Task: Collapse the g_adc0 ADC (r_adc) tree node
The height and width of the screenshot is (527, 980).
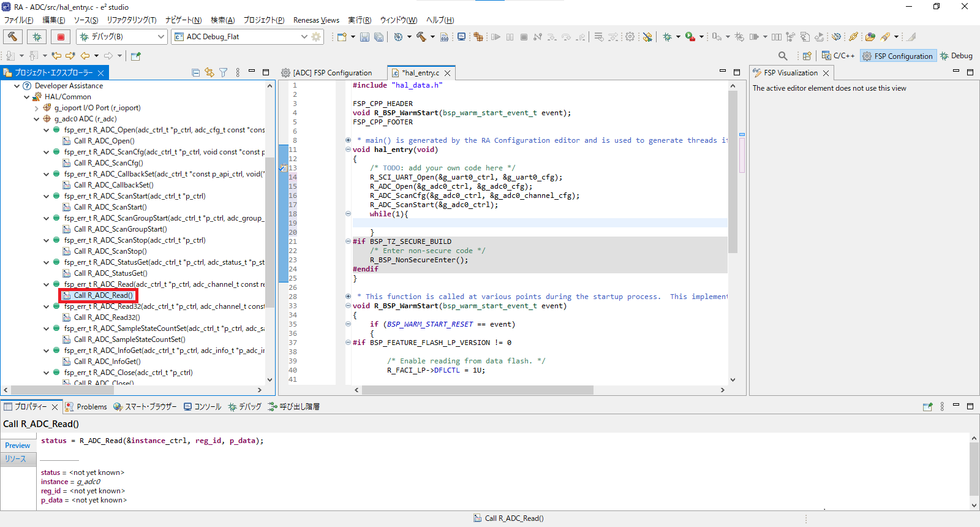Action: (x=37, y=119)
